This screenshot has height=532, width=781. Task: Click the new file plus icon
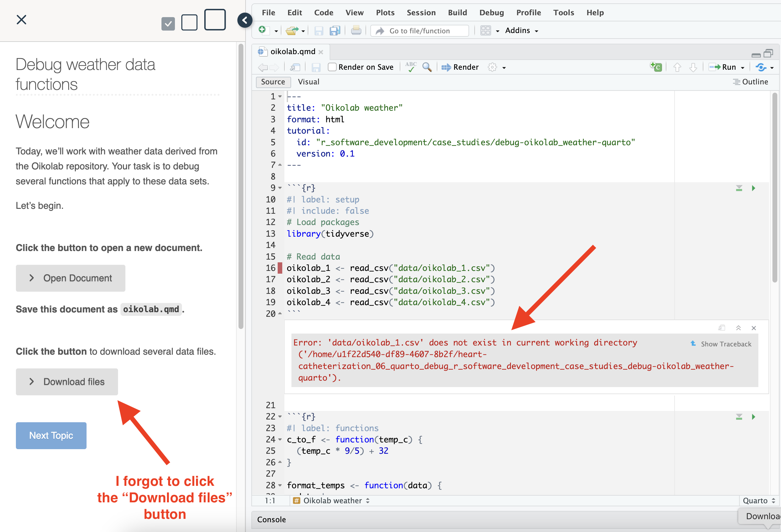pos(263,30)
